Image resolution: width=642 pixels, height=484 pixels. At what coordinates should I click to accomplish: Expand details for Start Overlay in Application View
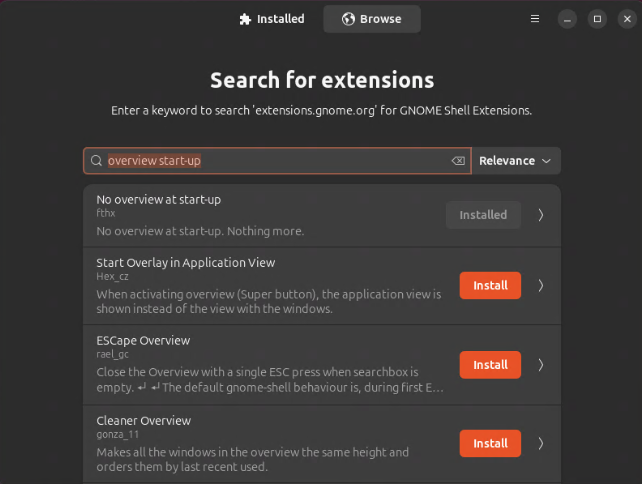coord(541,285)
